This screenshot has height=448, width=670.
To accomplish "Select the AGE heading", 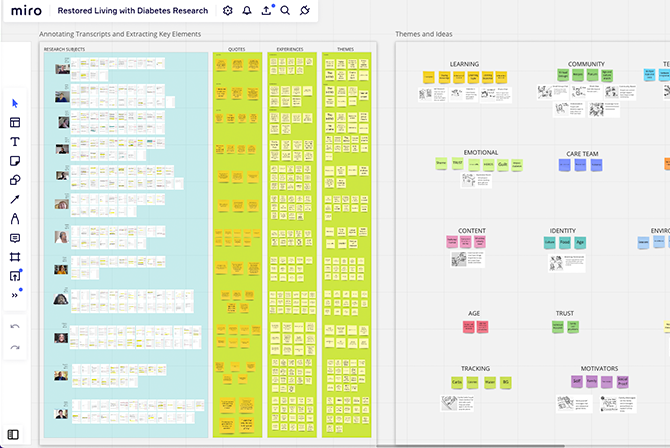I will 474,313.
